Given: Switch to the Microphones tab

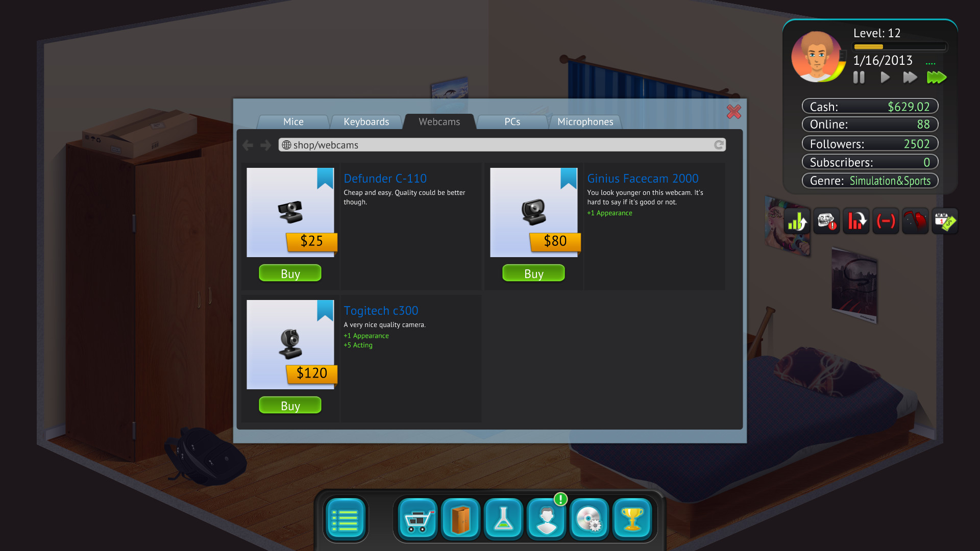Looking at the screenshot, I should click(x=585, y=121).
